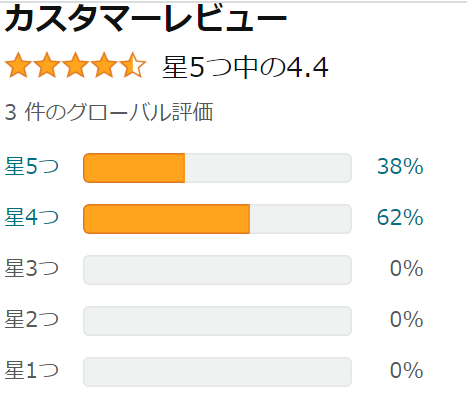Click the 星3つ label
The image size is (467, 414).
(32, 268)
